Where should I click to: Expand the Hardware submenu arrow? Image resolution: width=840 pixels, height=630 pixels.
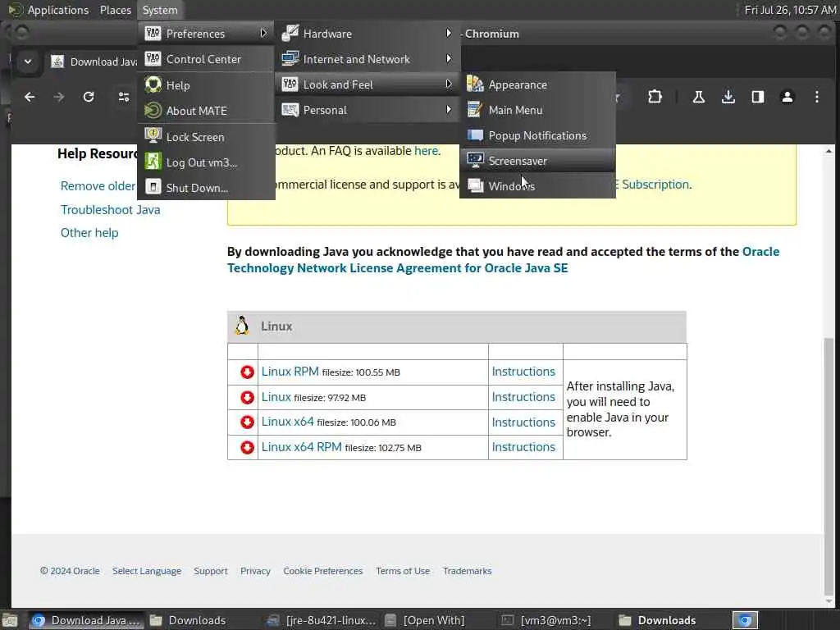tap(449, 33)
